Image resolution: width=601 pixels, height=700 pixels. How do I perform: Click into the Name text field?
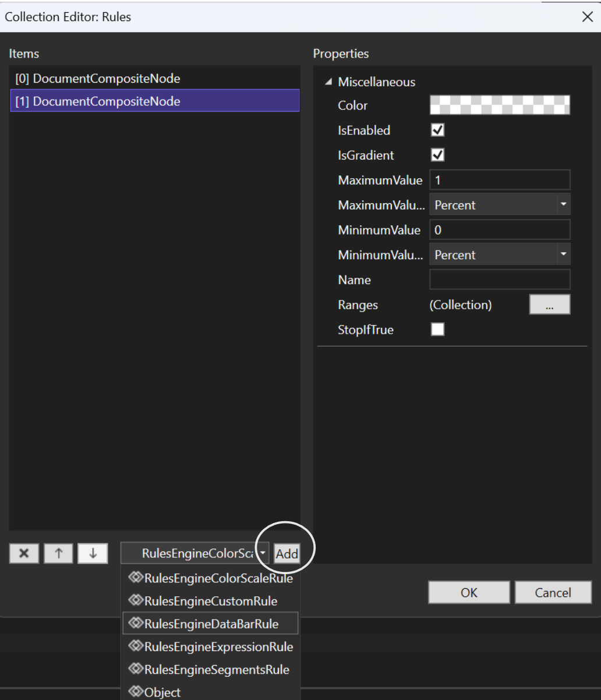500,280
